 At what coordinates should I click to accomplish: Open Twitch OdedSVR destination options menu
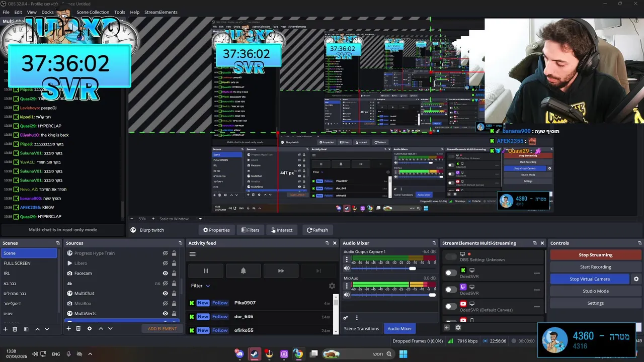537,290
